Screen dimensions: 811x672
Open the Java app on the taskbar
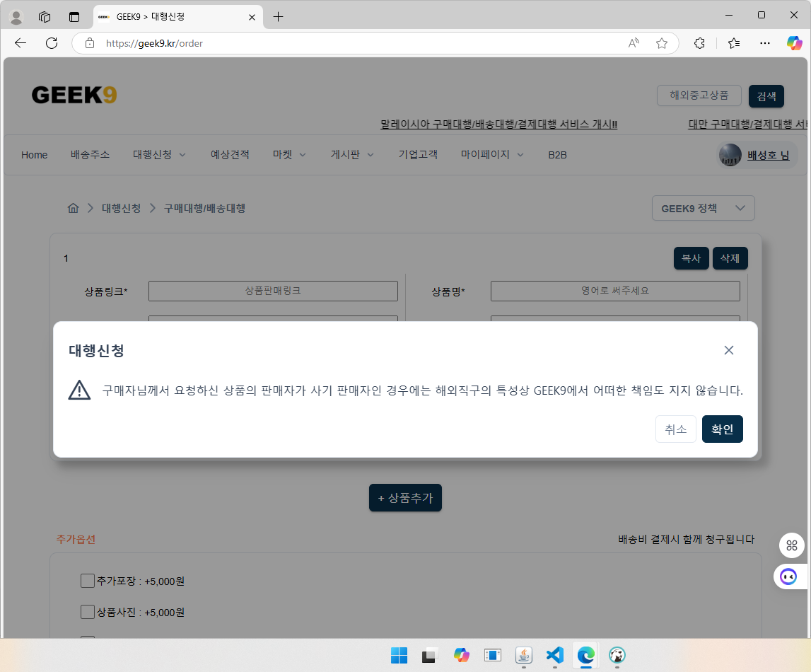point(523,656)
